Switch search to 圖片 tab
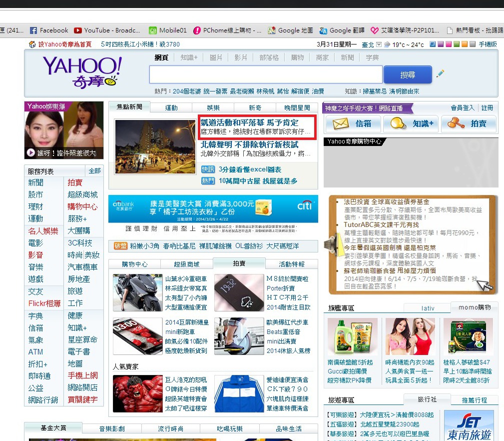Screen dimensions: 504x441 (216, 57)
